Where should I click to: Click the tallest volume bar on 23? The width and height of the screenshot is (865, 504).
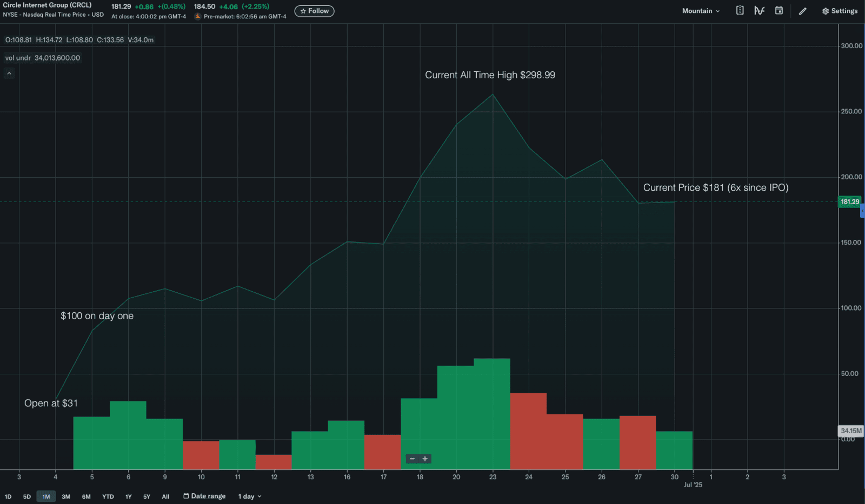click(492, 414)
